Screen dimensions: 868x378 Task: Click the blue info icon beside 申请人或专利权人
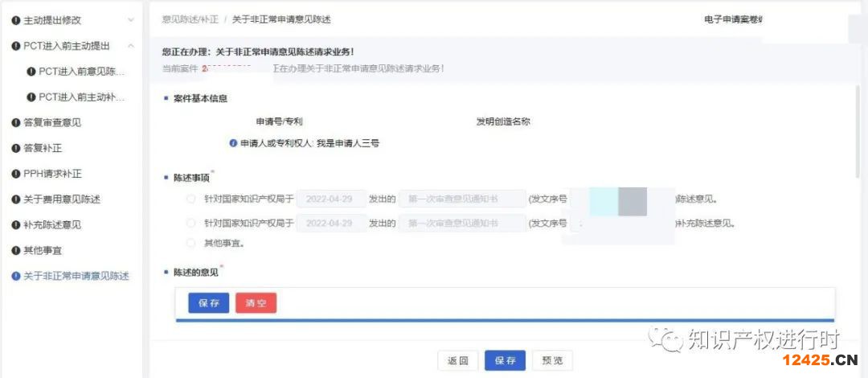(x=233, y=143)
